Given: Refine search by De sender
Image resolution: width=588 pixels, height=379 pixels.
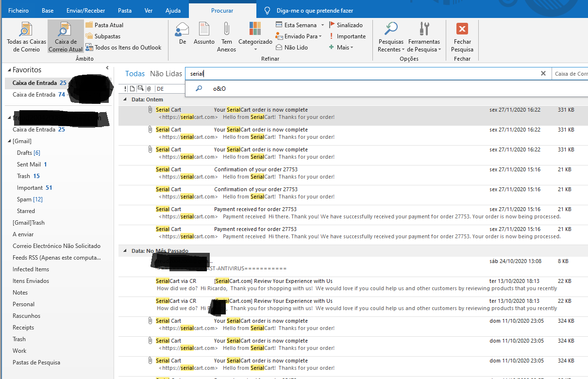Looking at the screenshot, I should 183,34.
